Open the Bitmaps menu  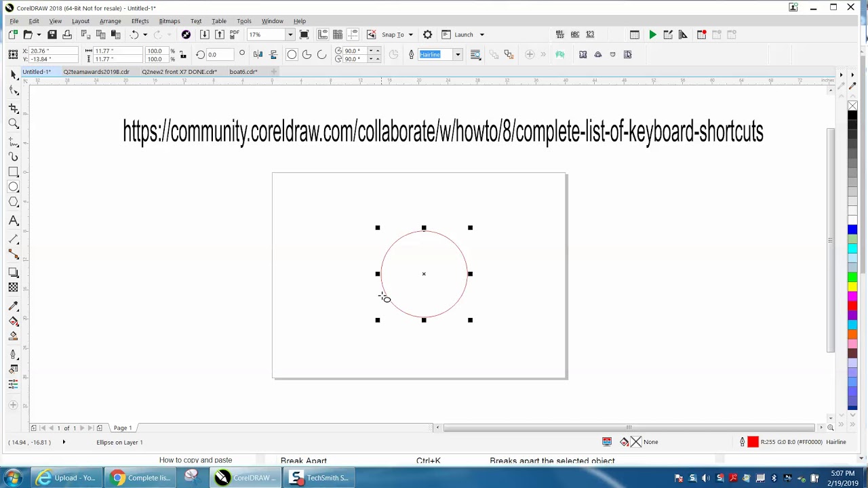170,21
